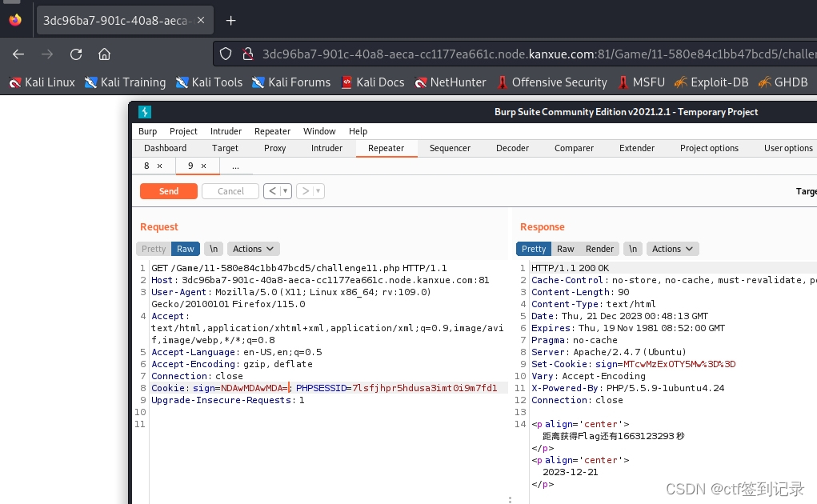The height and width of the screenshot is (504, 817).
Task: Close the 3dc96ba7 browser tab
Action: point(201,20)
